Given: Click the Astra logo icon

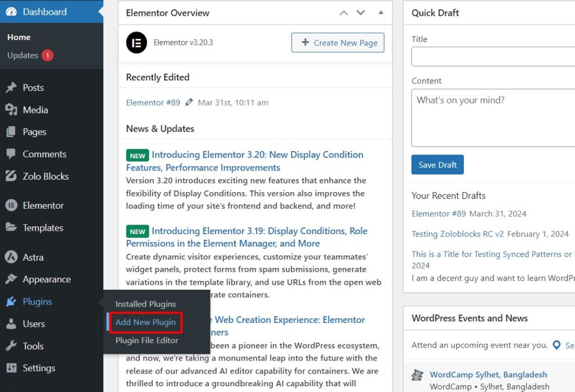Looking at the screenshot, I should click(x=11, y=257).
